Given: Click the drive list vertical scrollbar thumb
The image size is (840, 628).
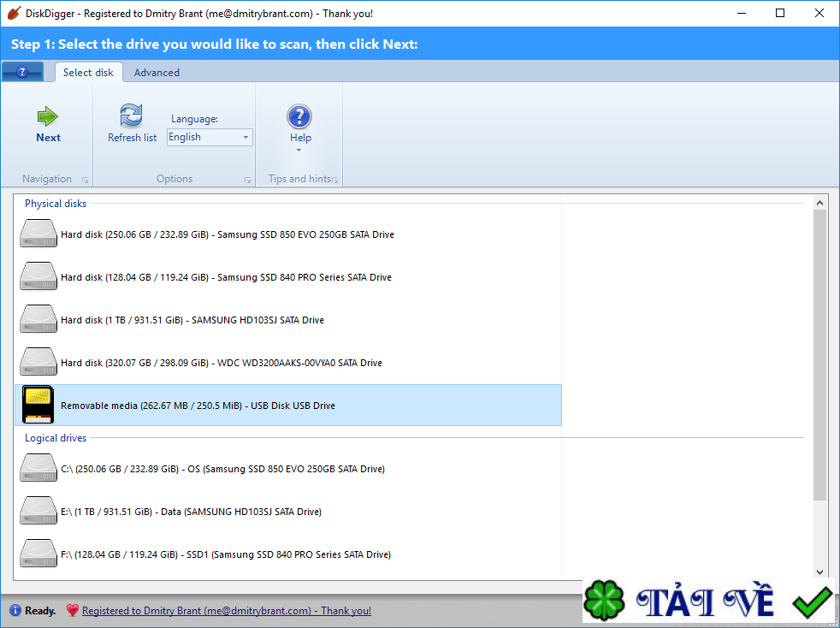Looking at the screenshot, I should point(819,355).
